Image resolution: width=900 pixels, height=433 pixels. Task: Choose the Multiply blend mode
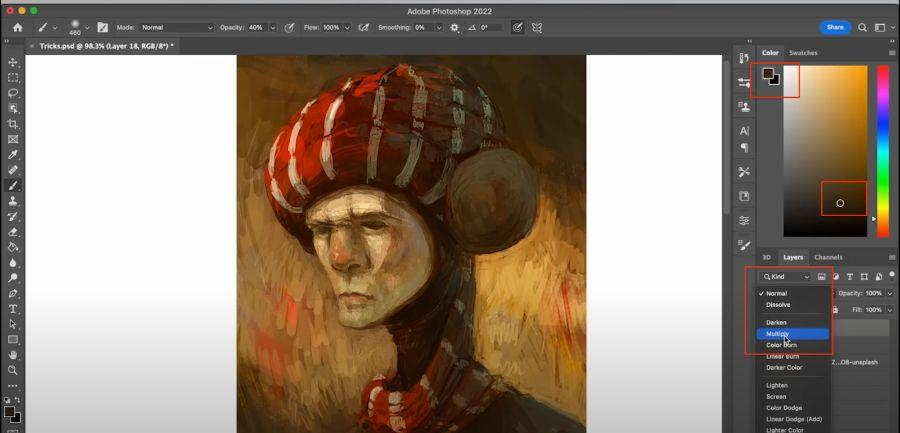tap(793, 334)
